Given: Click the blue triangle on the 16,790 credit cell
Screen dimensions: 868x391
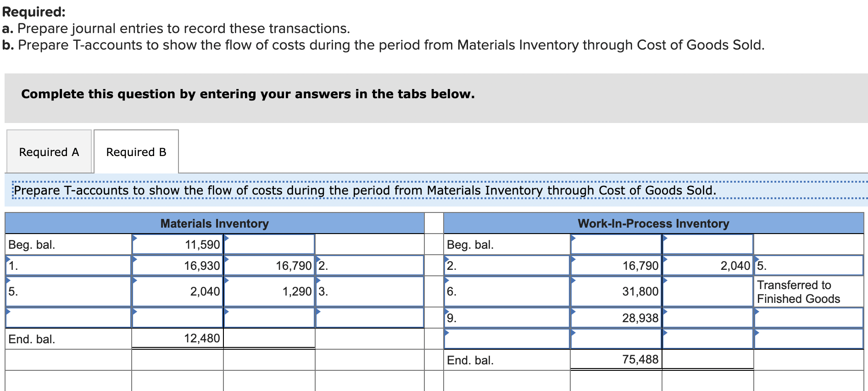Looking at the screenshot, I should [226, 258].
